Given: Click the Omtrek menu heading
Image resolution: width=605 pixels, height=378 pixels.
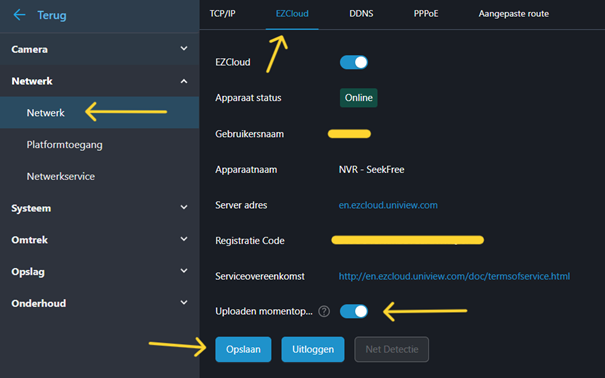Looking at the screenshot, I should tap(30, 240).
